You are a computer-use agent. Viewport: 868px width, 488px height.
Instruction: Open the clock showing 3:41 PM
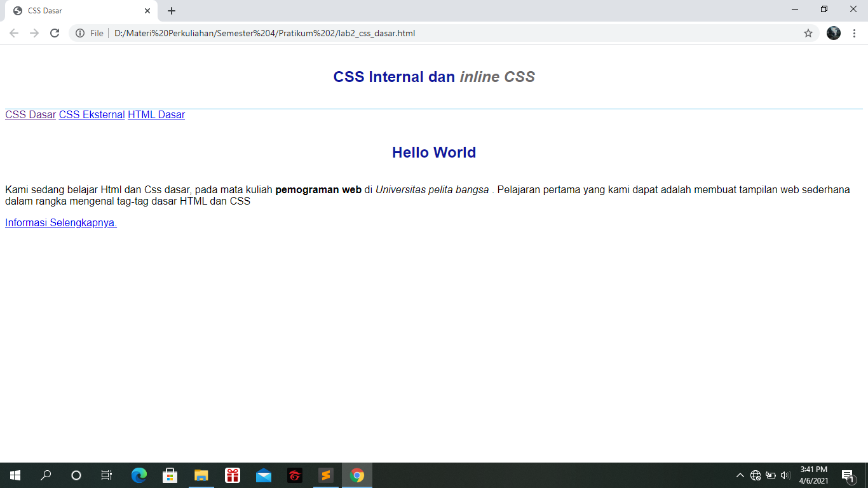point(814,475)
